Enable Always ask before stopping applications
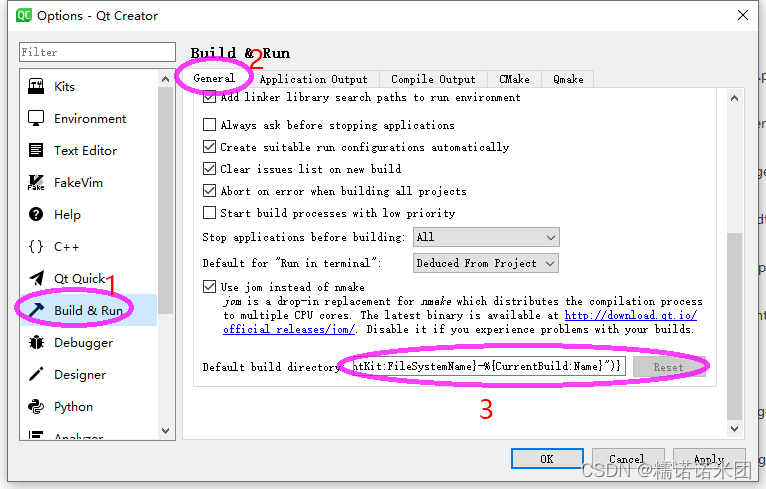This screenshot has height=489, width=766. [209, 125]
